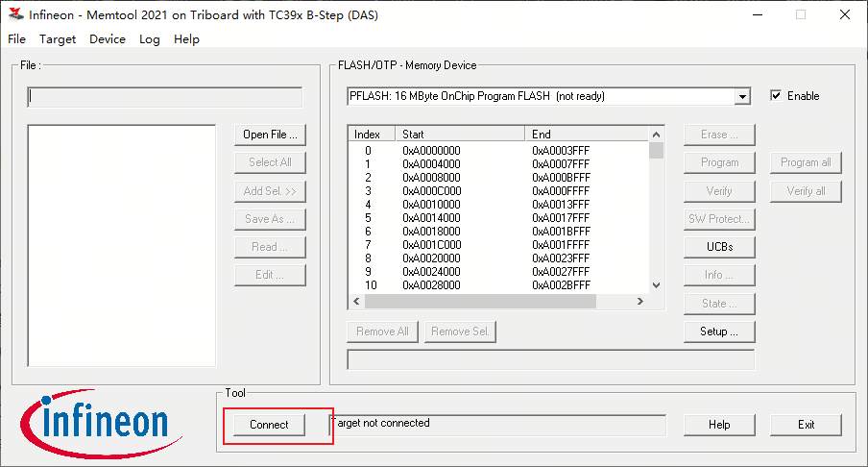Click the sector list vertical scrollbar thumb
This screenshot has height=467, width=868.
(x=656, y=151)
